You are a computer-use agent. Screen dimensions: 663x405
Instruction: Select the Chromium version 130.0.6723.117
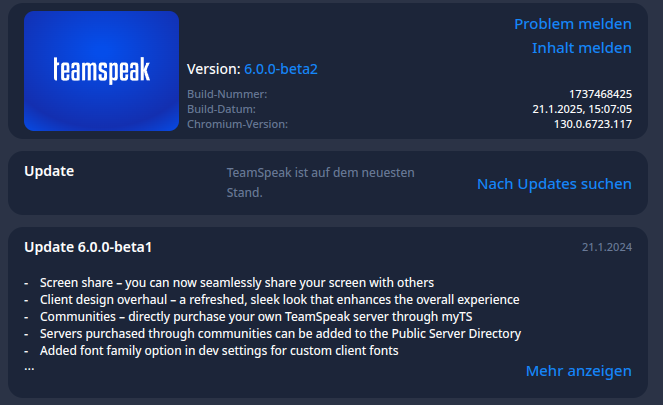pos(592,124)
